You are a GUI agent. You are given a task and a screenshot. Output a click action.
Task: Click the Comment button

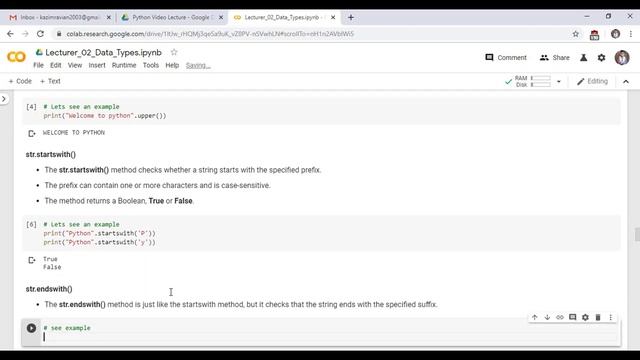point(506,58)
